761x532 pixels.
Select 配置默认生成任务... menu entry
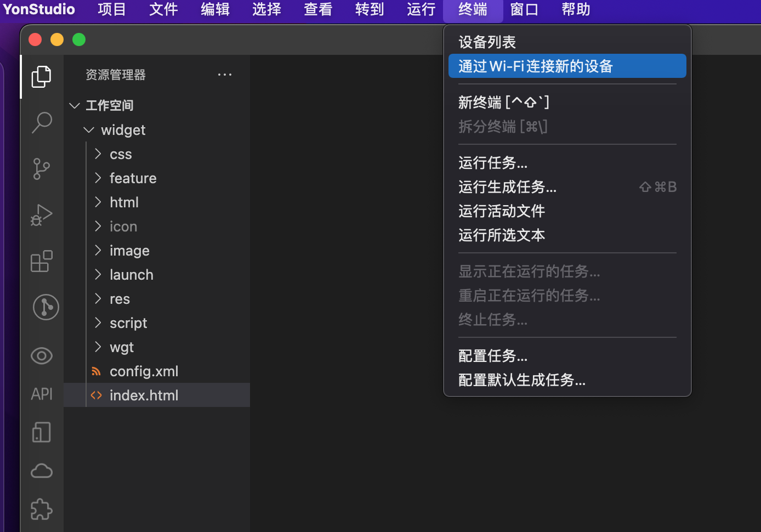point(521,380)
